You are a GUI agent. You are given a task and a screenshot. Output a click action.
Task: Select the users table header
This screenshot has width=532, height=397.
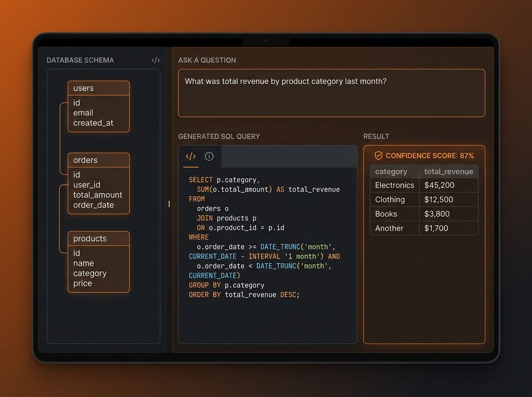pyautogui.click(x=99, y=88)
